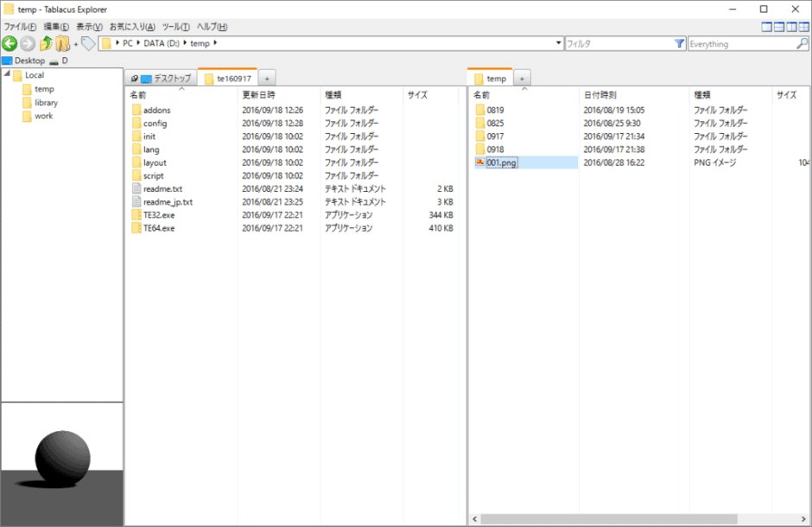Open a new tab with the plus button
Image resolution: width=812 pixels, height=527 pixels.
(x=267, y=77)
